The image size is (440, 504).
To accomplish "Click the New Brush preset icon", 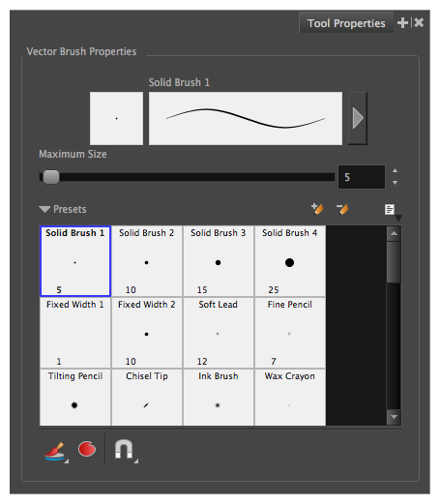I will click(317, 209).
